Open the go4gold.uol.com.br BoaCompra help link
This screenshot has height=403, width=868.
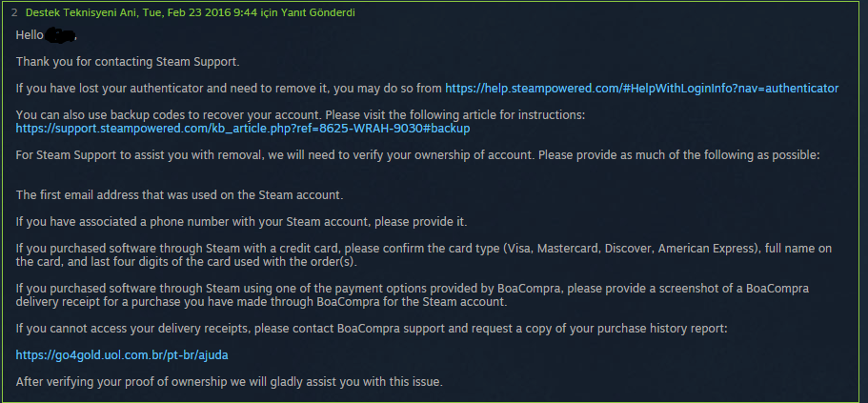click(x=122, y=354)
